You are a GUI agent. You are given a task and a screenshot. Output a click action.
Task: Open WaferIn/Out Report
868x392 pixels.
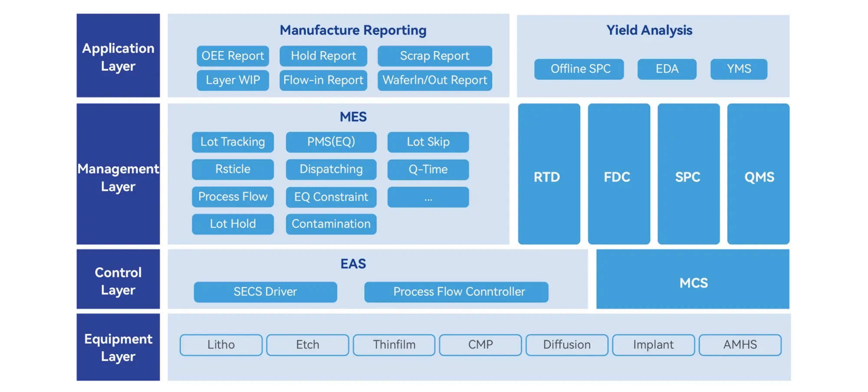435,80
